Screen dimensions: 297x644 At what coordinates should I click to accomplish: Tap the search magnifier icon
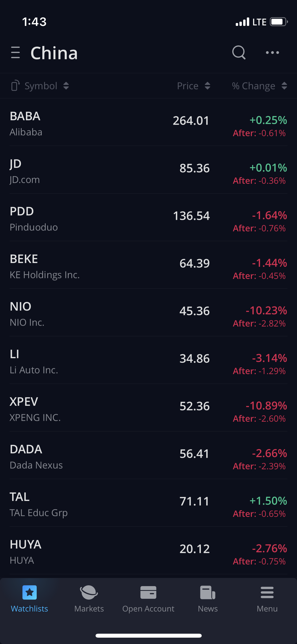pos(239,52)
